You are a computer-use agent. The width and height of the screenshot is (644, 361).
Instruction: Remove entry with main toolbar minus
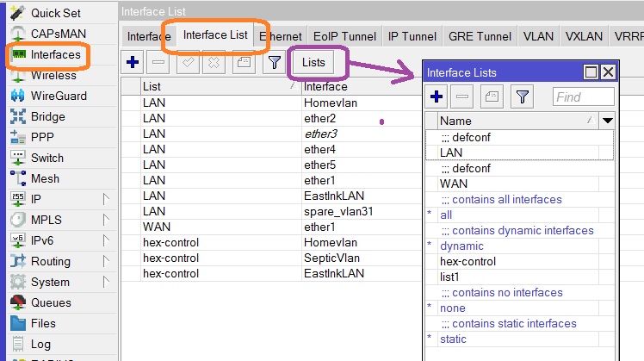coord(158,63)
